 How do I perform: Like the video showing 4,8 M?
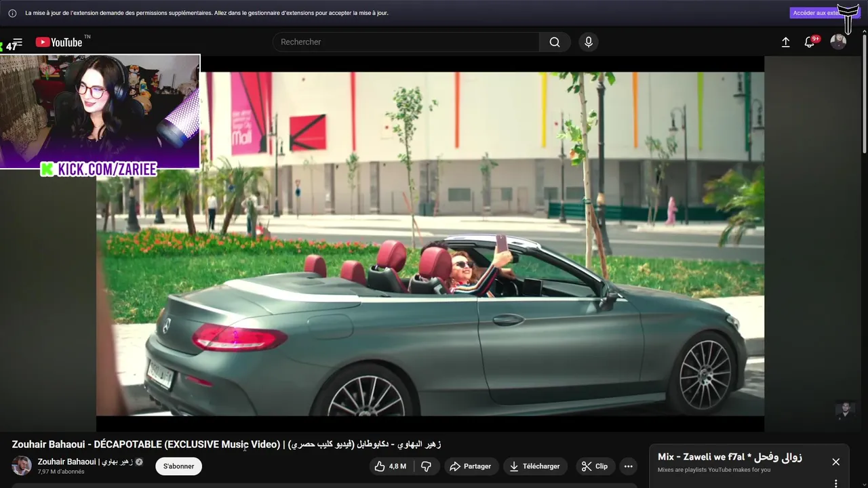tap(391, 466)
